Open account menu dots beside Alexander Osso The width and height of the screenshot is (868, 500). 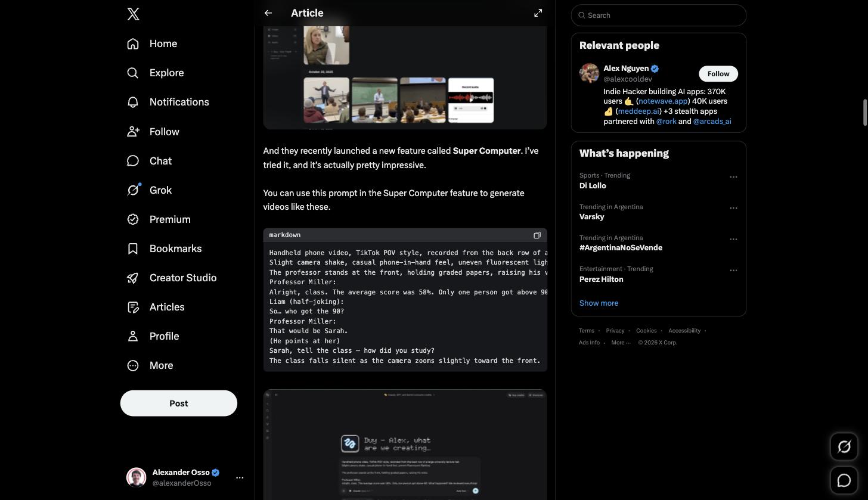pos(240,477)
